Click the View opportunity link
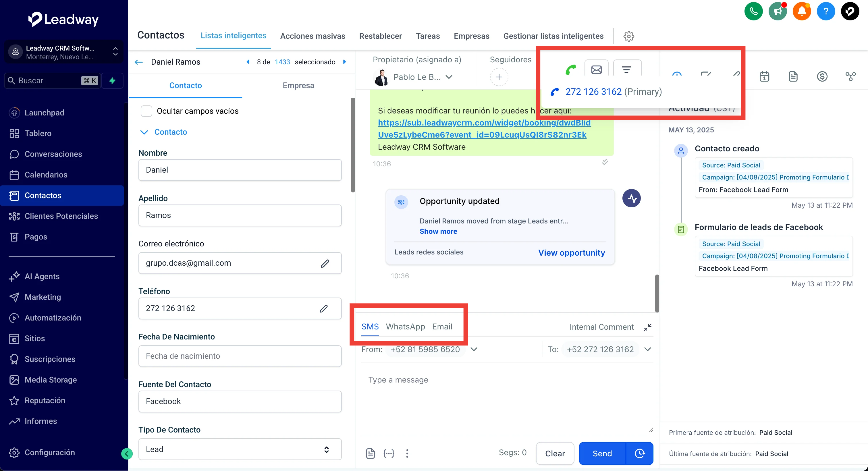Screen dimensions: 868x471 pyautogui.click(x=572, y=253)
